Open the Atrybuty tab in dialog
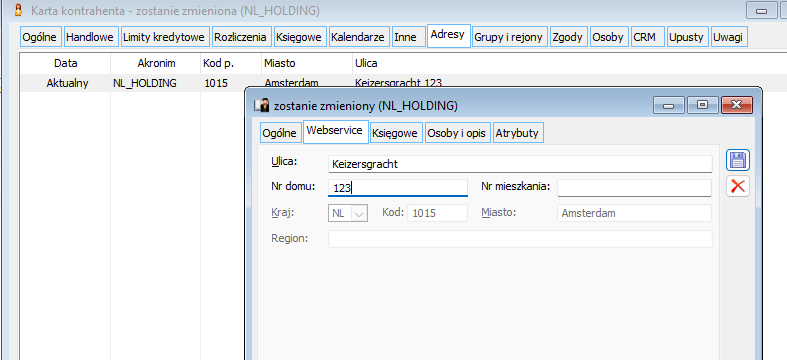The image size is (787, 360). tap(517, 133)
